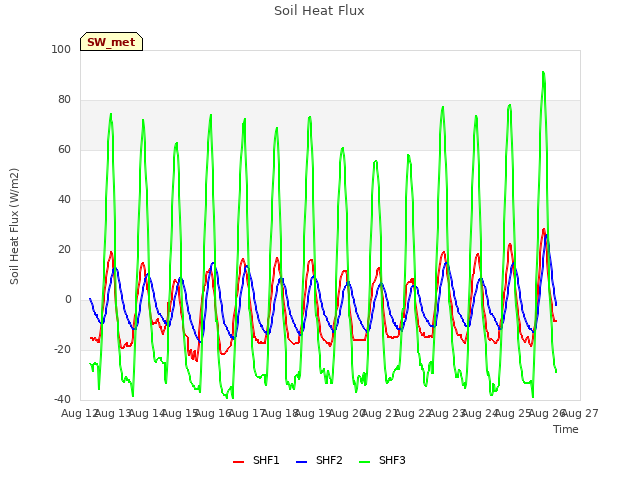Toggle SHF2 series in the legend
The image size is (640, 480).
coord(319,461)
